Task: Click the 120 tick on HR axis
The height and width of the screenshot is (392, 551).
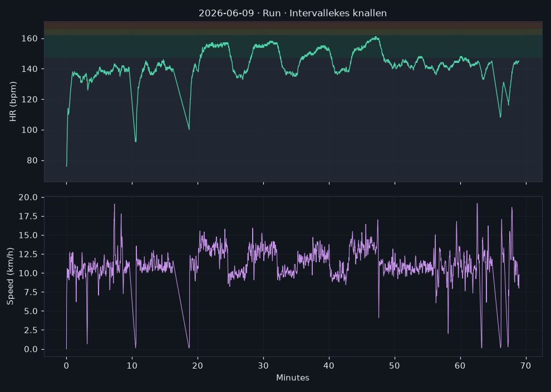Action: point(29,100)
